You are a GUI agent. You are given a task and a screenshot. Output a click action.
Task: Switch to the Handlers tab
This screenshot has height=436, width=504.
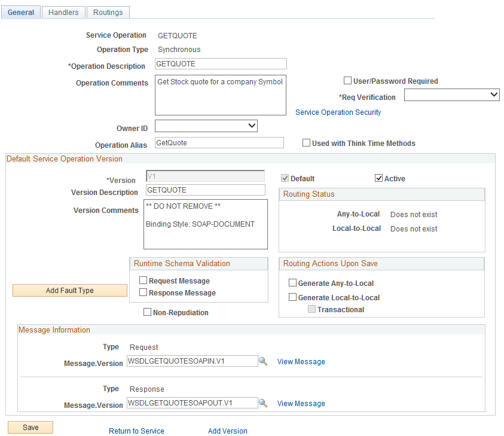pyautogui.click(x=63, y=12)
